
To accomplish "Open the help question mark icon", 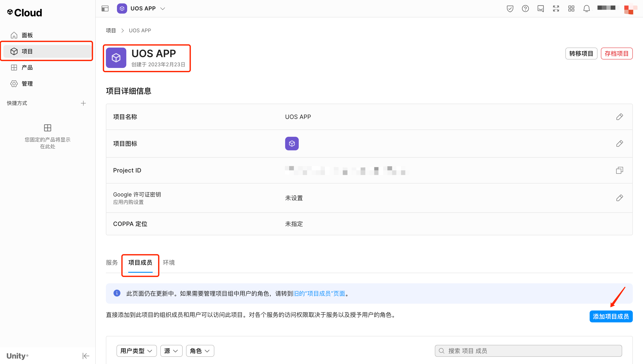I will [525, 8].
